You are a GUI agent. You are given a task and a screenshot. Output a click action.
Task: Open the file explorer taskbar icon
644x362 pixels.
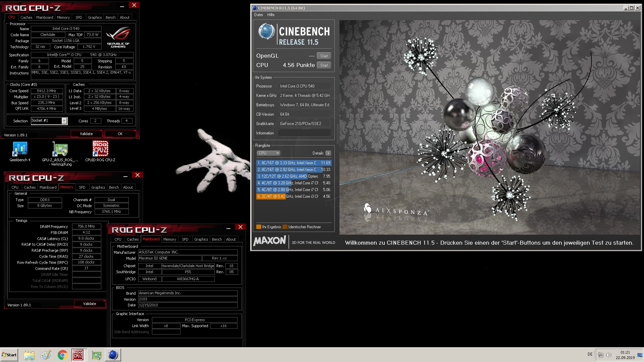point(29,355)
